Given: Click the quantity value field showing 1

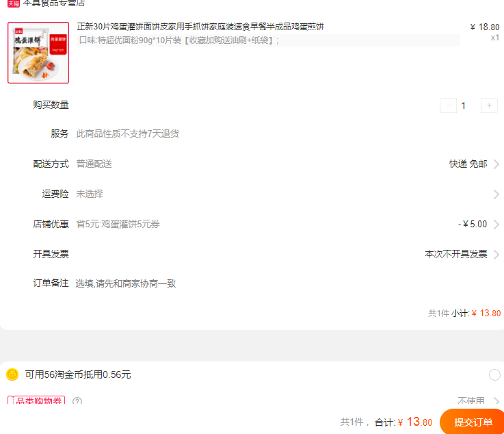Looking at the screenshot, I should (464, 105).
